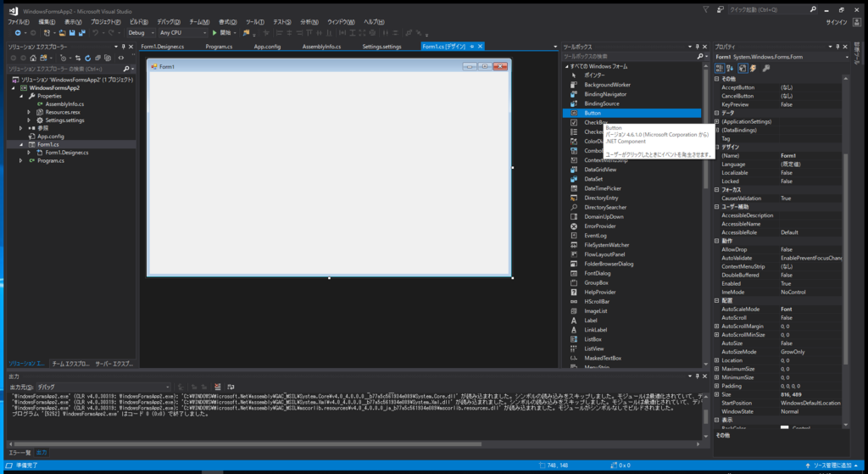Click the toolbox search magnifier icon
The image size is (868, 474).
[699, 57]
